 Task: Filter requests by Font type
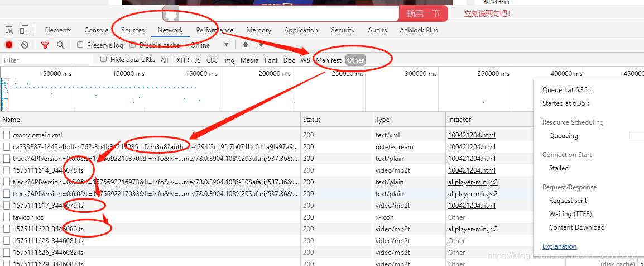pos(271,60)
